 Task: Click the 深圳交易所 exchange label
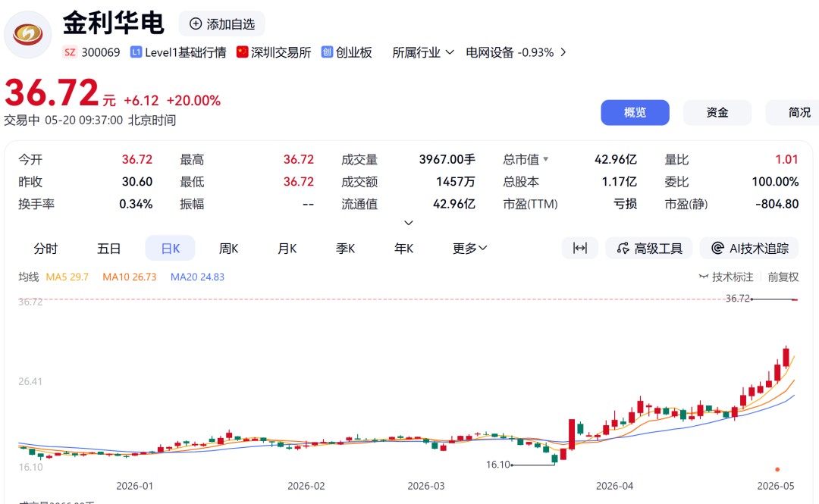(281, 52)
